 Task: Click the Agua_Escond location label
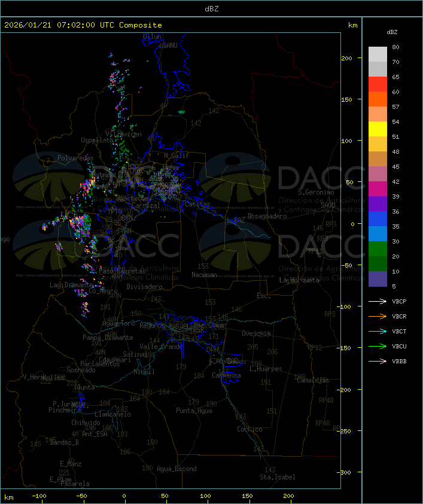click(x=176, y=469)
